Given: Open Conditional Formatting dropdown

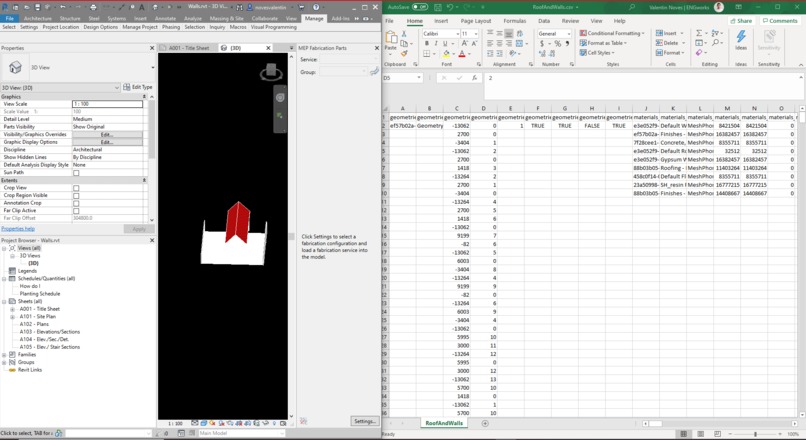Looking at the screenshot, I should (x=612, y=33).
